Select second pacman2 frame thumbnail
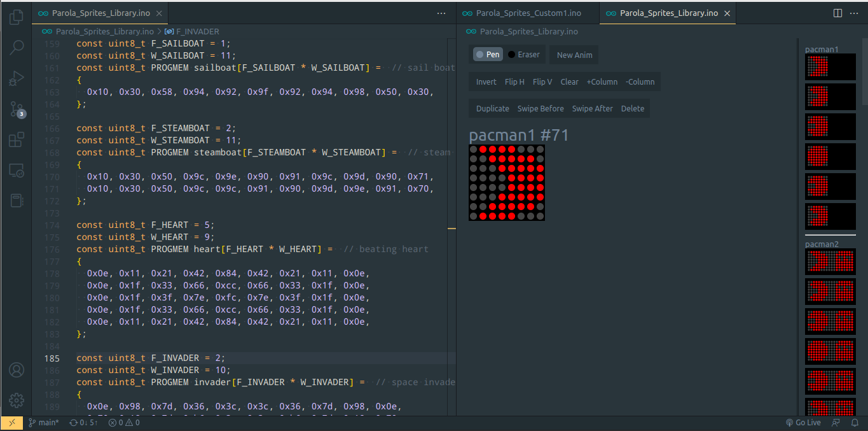 830,291
